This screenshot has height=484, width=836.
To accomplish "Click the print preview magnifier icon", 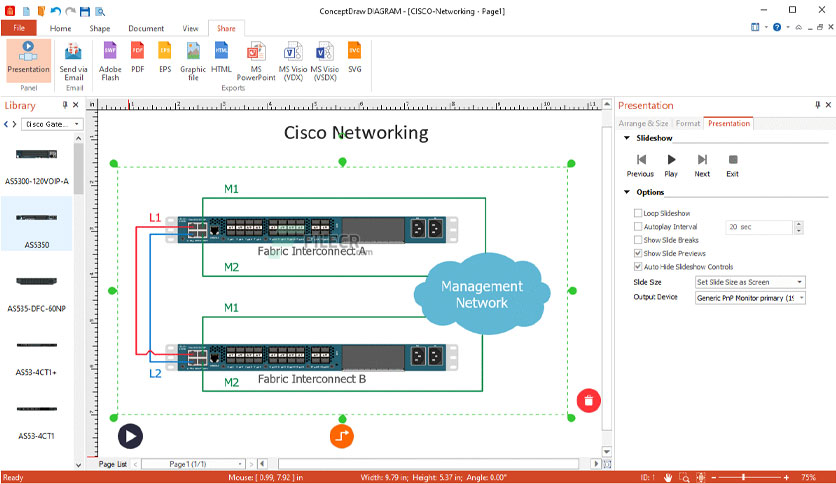I will 100,11.
